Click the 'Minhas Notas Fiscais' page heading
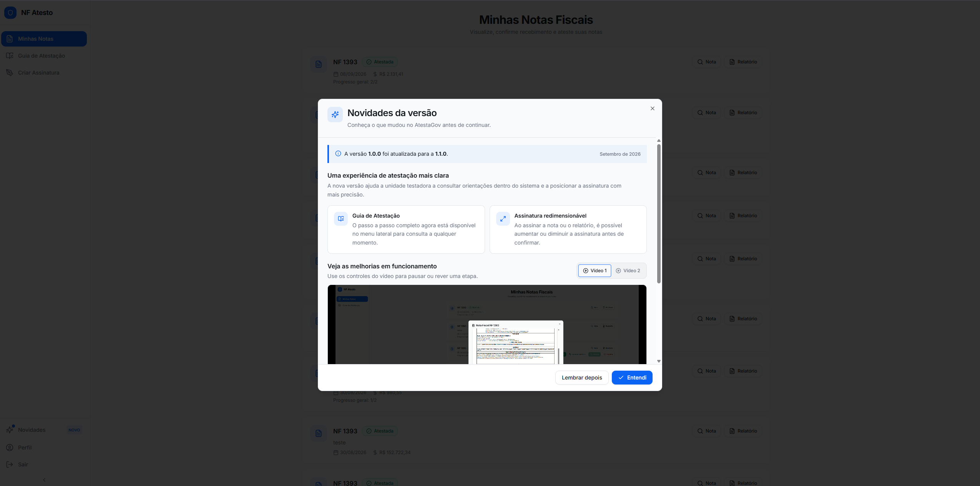 pyautogui.click(x=536, y=20)
